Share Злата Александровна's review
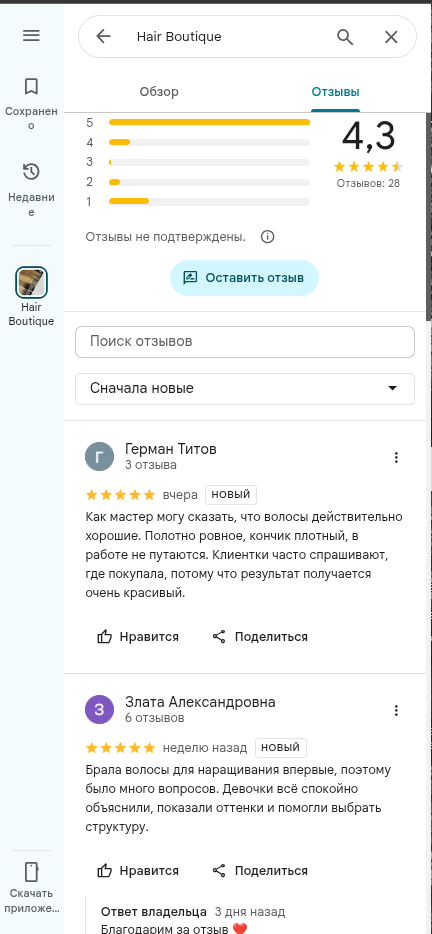The height and width of the screenshot is (934, 432). click(x=260, y=871)
